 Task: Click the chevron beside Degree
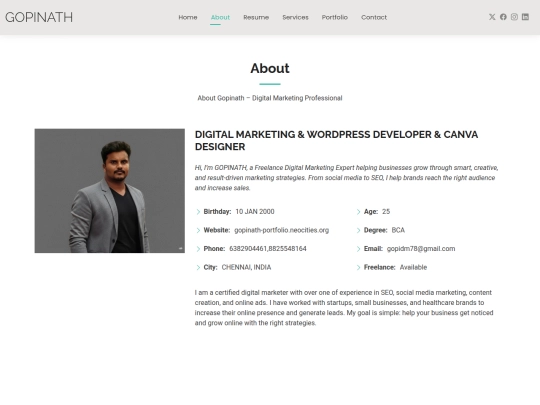pyautogui.click(x=359, y=230)
